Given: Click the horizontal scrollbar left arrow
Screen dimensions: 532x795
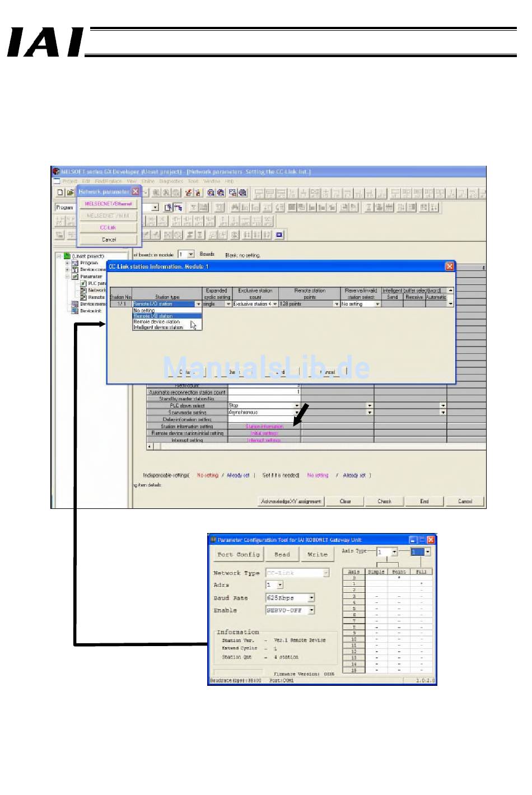Looking at the screenshot, I should point(150,447).
